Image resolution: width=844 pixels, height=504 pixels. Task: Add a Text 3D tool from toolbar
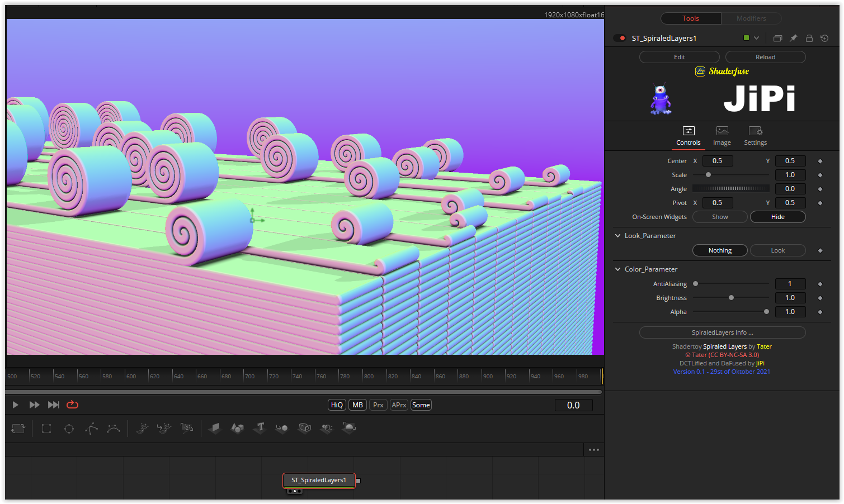260,429
